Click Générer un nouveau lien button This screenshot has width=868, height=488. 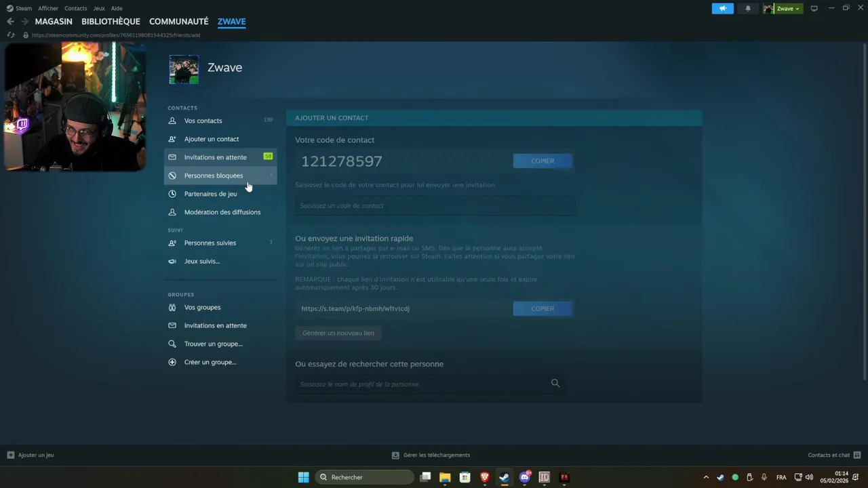(338, 333)
